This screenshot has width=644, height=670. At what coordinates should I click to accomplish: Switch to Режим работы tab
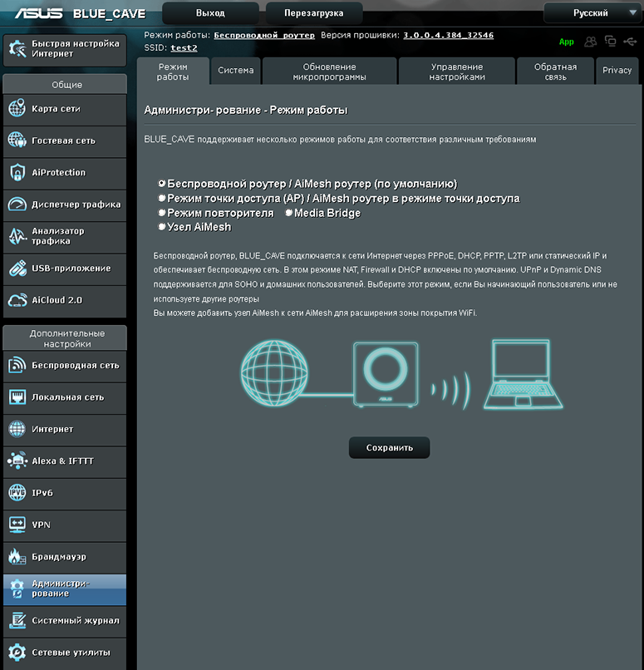(173, 71)
